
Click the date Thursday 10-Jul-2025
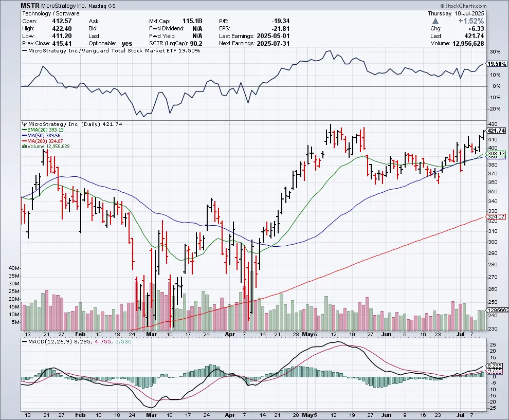pyautogui.click(x=456, y=13)
